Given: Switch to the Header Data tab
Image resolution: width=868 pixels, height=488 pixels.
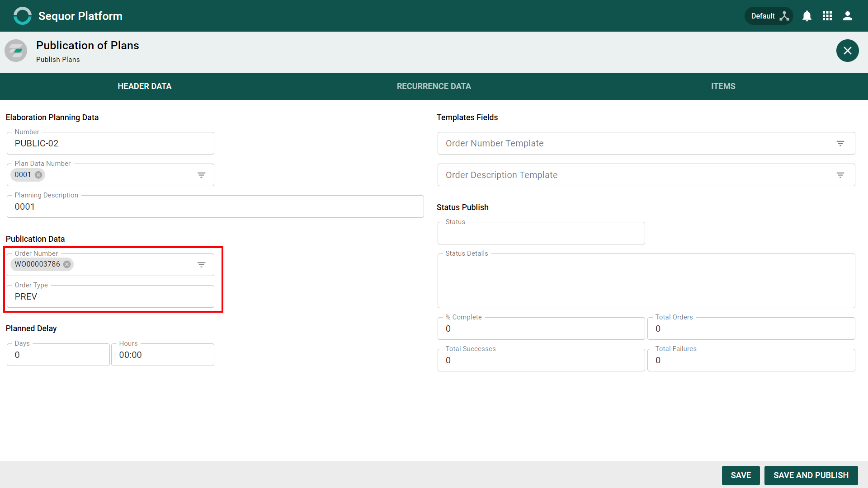Looking at the screenshot, I should tap(145, 86).
